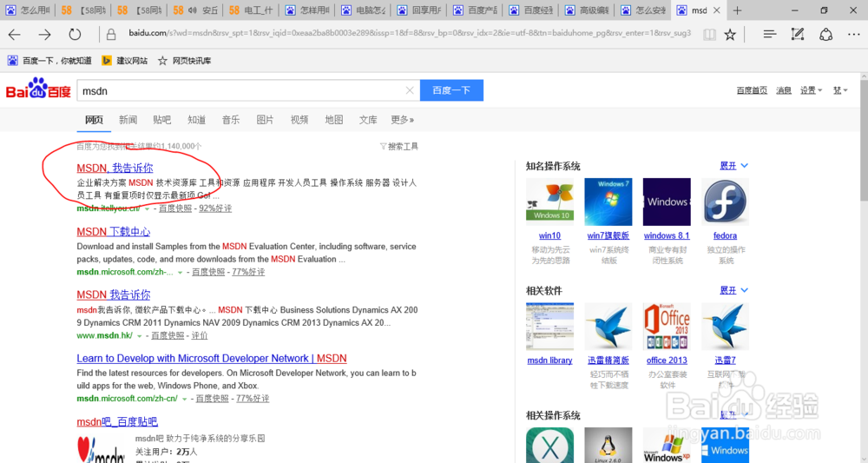The width and height of the screenshot is (868, 463).
Task: Reload the page with the refresh icon
Action: (x=75, y=35)
